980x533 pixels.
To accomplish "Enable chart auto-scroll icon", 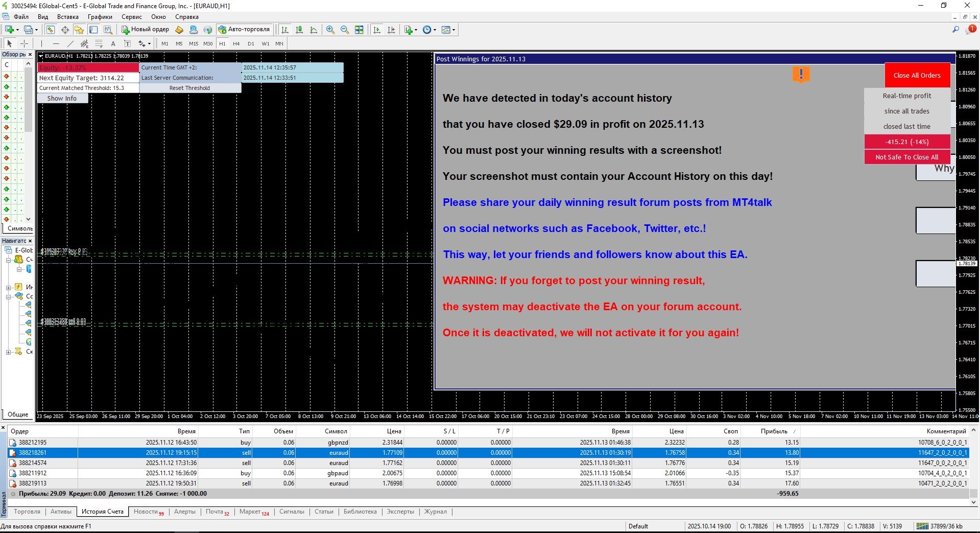I will 377,30.
